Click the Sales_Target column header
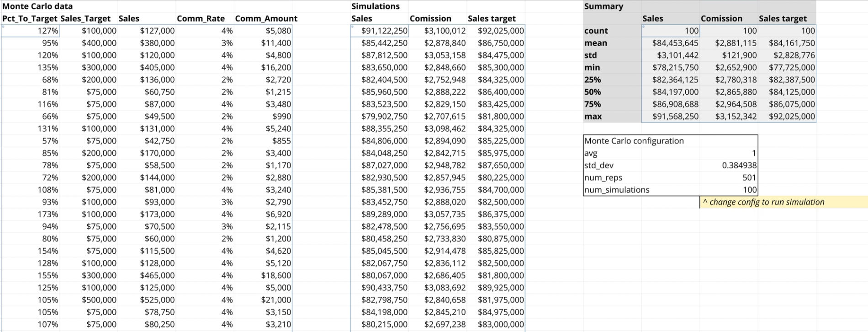The image size is (868, 332). click(88, 18)
